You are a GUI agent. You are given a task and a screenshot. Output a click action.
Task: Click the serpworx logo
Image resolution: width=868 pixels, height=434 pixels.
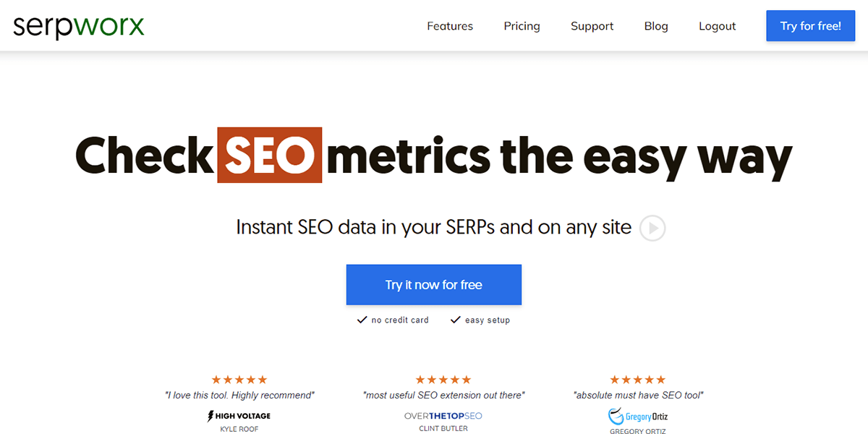point(77,25)
